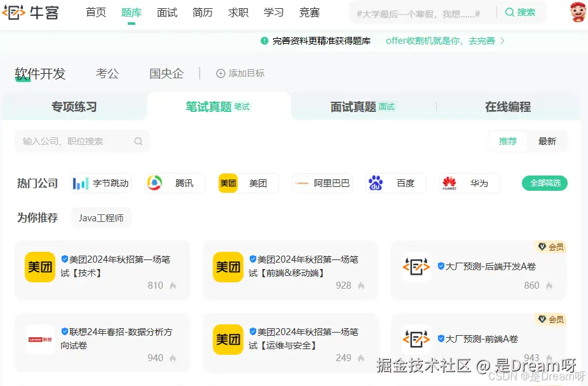Filter by the 字节跳动 company chip
Image resolution: width=588 pixels, height=386 pixels.
pyautogui.click(x=101, y=183)
